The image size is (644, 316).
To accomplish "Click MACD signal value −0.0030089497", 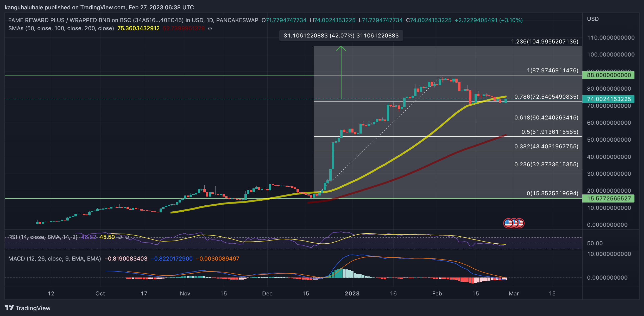I will click(x=218, y=259).
